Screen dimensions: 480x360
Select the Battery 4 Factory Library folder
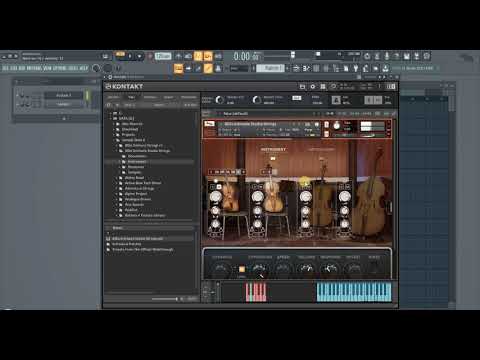coord(145,215)
